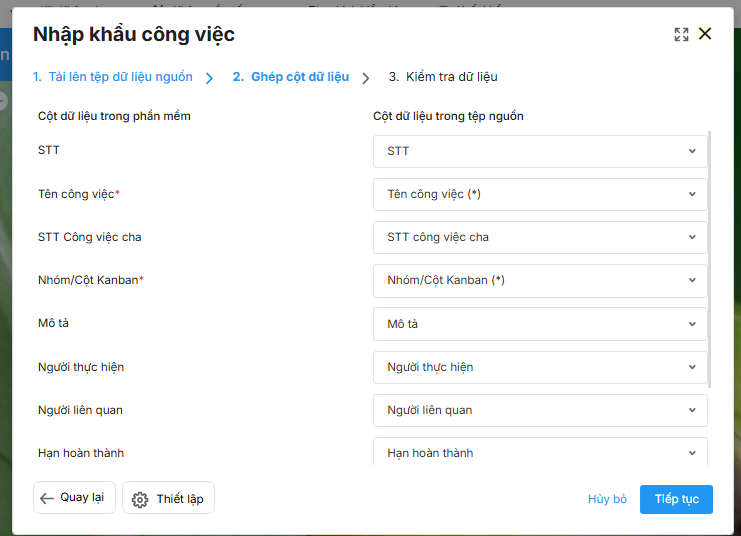Expand the dialog to fullscreen
Image resolution: width=741 pixels, height=536 pixels.
[x=681, y=34]
